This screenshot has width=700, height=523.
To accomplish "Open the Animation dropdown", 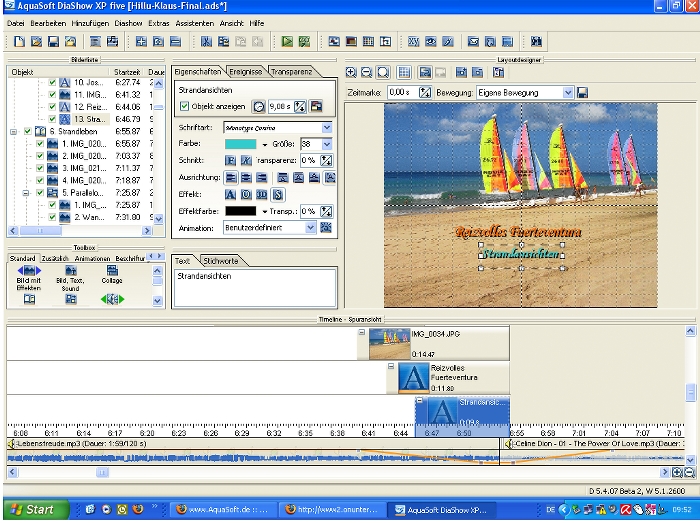I will tap(310, 228).
